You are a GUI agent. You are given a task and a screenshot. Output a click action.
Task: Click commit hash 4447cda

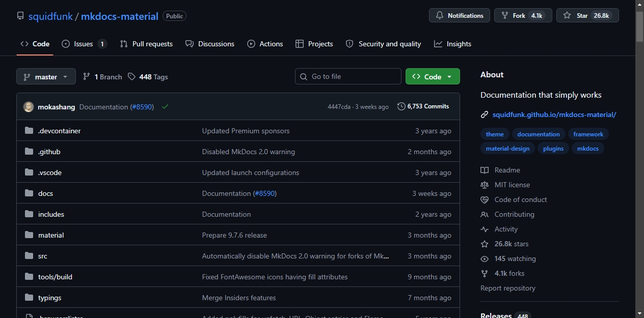tap(339, 107)
